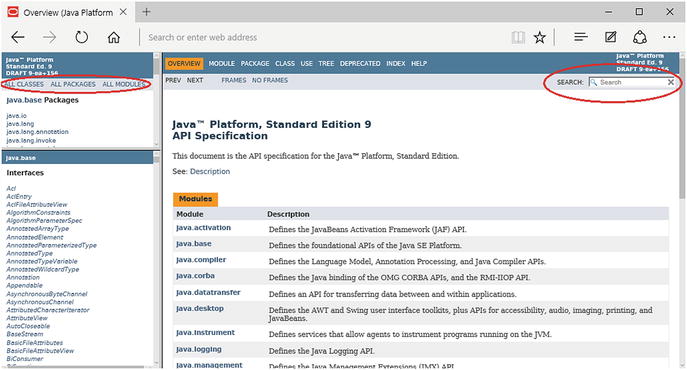Open the AsynchronousChannel interface link
The image size is (687, 370).
40,302
